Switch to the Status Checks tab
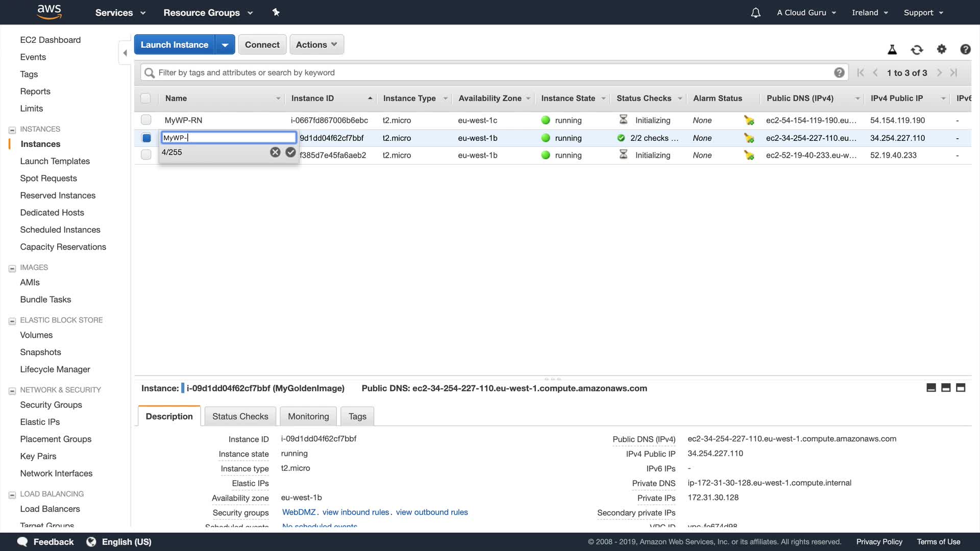This screenshot has height=551, width=980. click(x=240, y=416)
